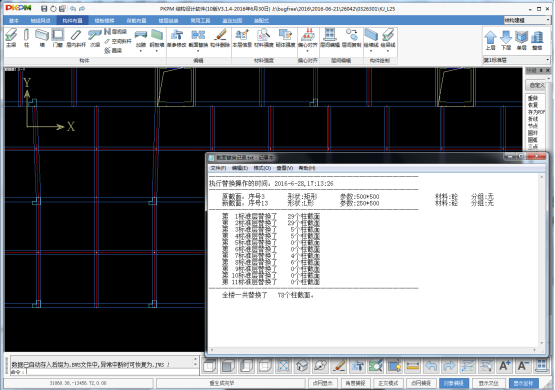555x390 pixels.
Task: Click the increase text size A+ icon
Action: coord(504,365)
